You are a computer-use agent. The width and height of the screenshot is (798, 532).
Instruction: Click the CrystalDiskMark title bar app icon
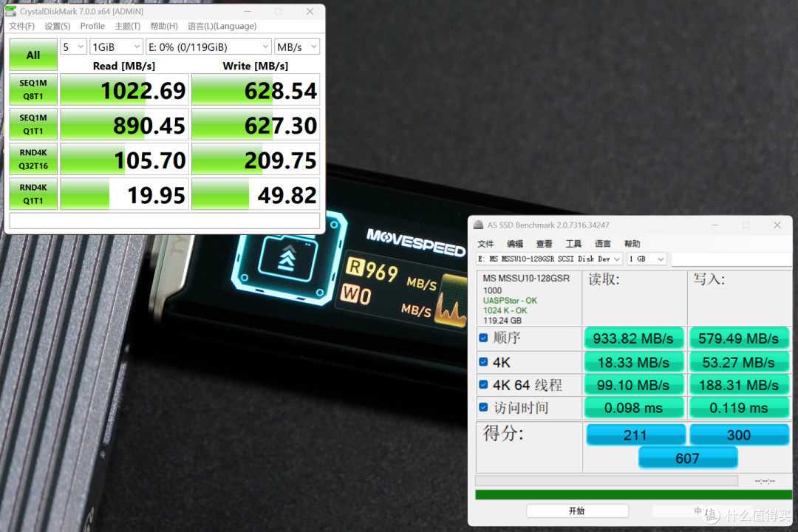click(x=10, y=11)
